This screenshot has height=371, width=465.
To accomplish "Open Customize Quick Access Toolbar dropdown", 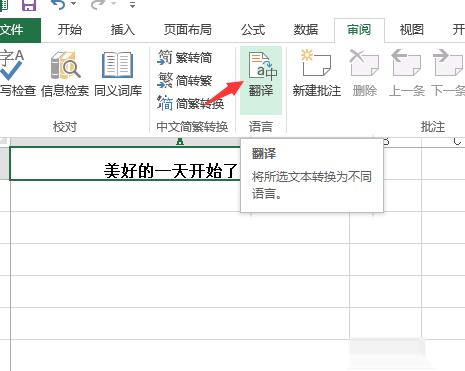I will [x=132, y=5].
